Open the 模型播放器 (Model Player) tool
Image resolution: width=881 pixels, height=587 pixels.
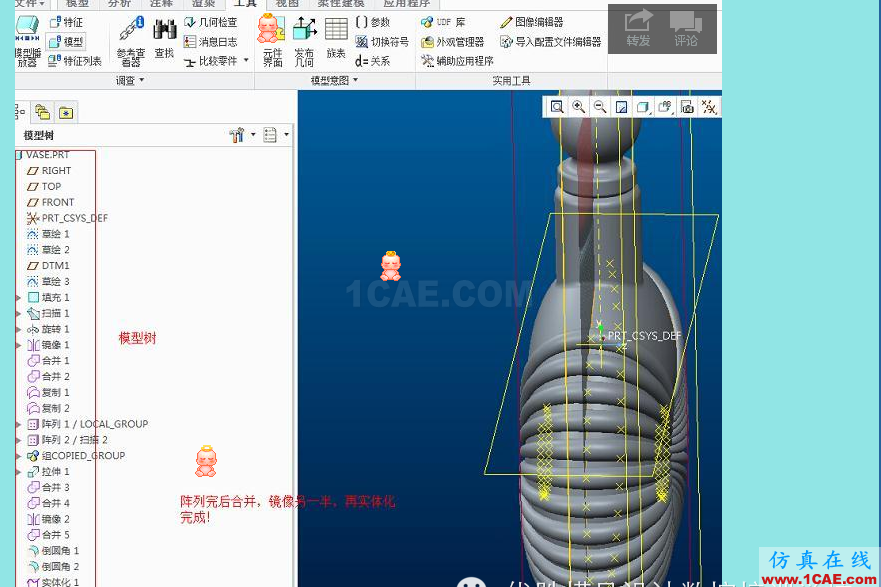[27, 42]
